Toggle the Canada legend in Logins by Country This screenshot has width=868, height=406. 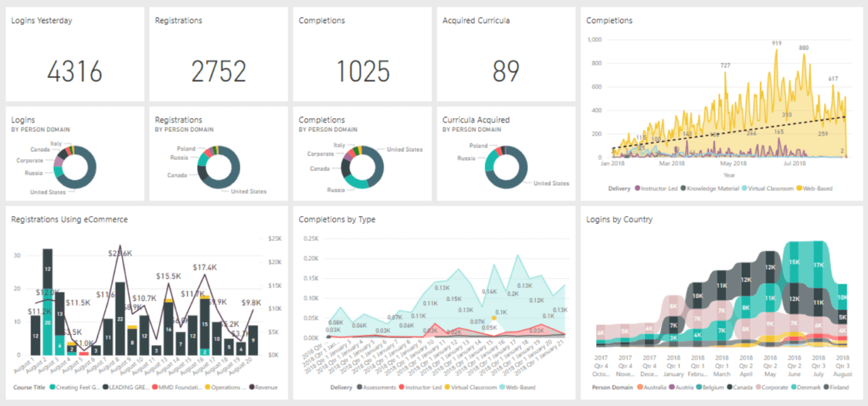(x=729, y=387)
